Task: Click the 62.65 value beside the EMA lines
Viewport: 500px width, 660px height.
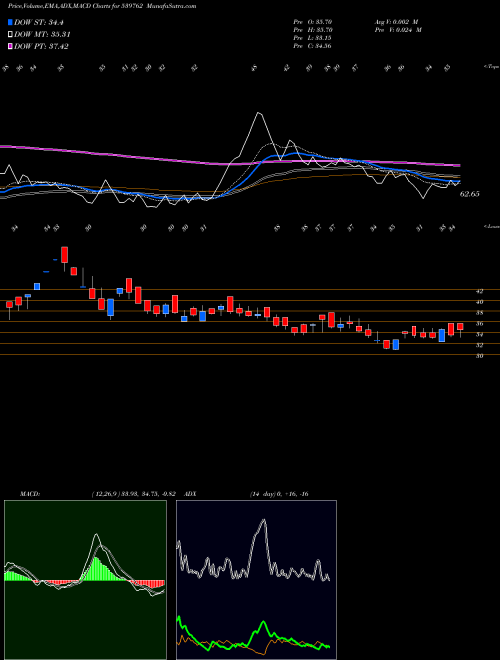Action: point(470,194)
